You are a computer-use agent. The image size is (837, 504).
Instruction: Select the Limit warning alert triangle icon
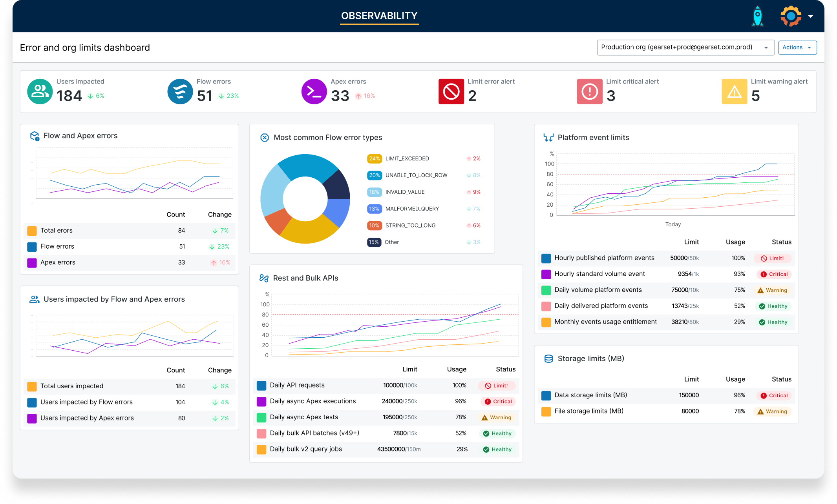pyautogui.click(x=734, y=91)
